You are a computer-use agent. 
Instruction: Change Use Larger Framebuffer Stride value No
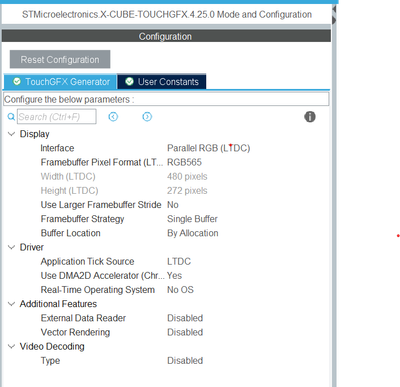point(173,205)
